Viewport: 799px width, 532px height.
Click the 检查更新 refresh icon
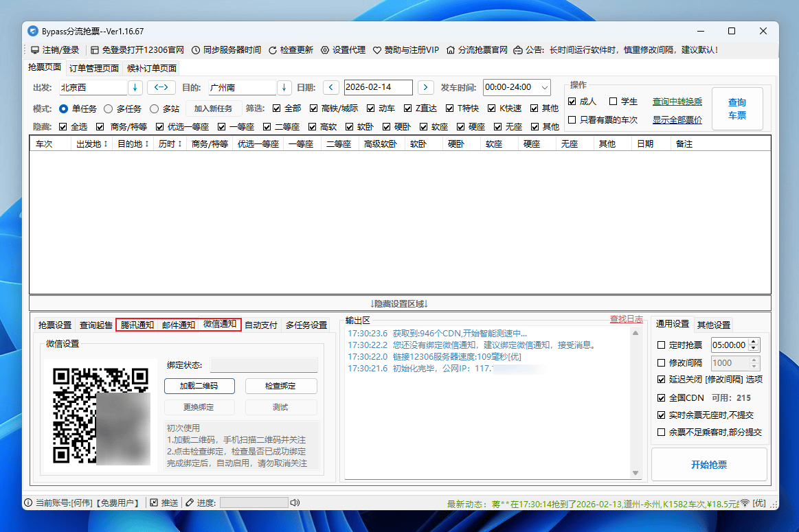[x=272, y=49]
